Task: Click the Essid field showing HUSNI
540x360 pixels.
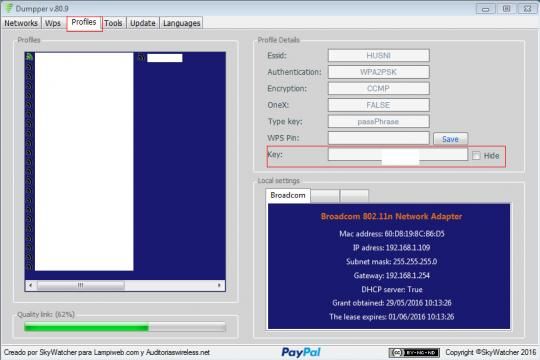Action: (x=378, y=55)
